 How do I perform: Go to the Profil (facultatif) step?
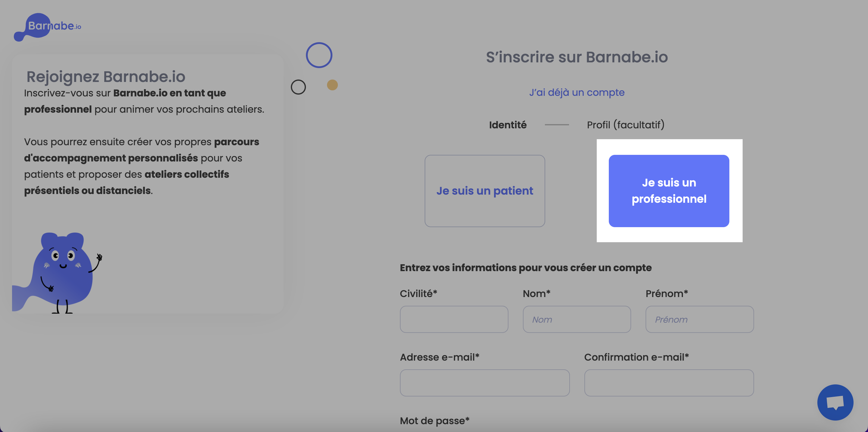pos(625,125)
